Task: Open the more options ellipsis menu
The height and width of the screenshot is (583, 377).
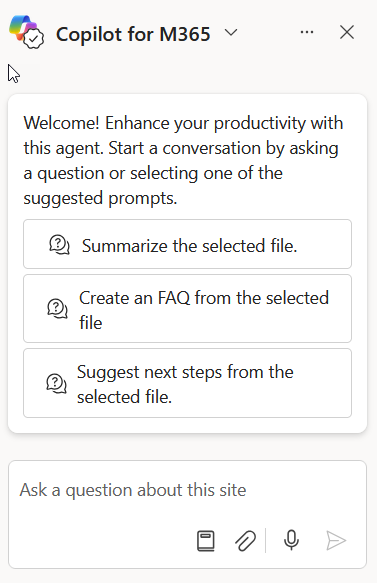Action: pos(307,32)
